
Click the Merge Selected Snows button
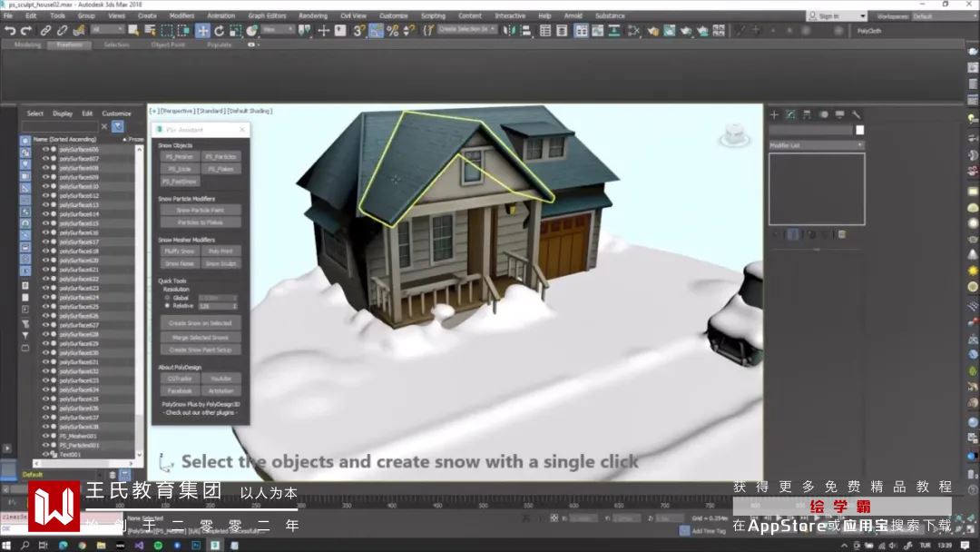coord(201,338)
